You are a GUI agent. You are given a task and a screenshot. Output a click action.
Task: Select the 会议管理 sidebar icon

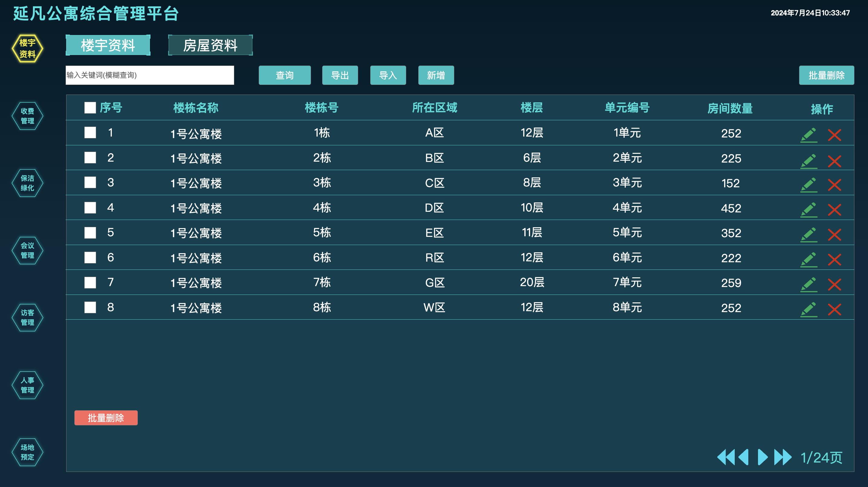click(27, 250)
